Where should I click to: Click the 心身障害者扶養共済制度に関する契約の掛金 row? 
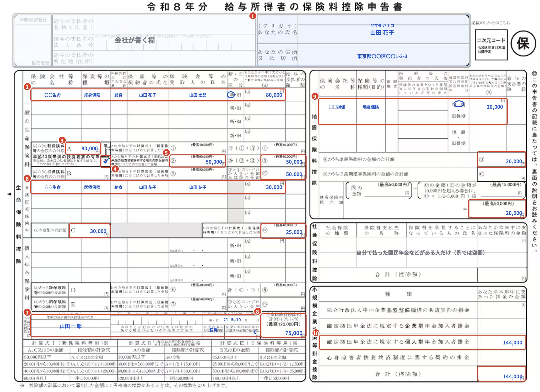click(423, 358)
